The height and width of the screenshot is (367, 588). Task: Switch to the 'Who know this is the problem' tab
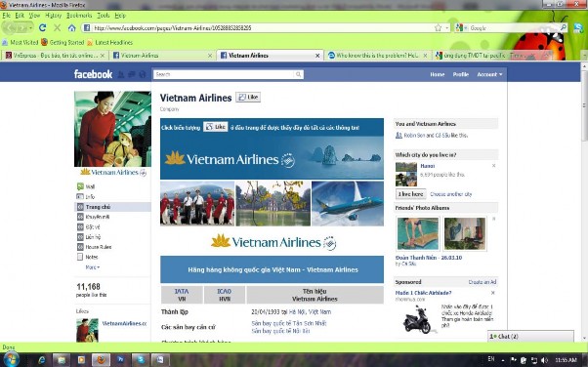[378, 55]
